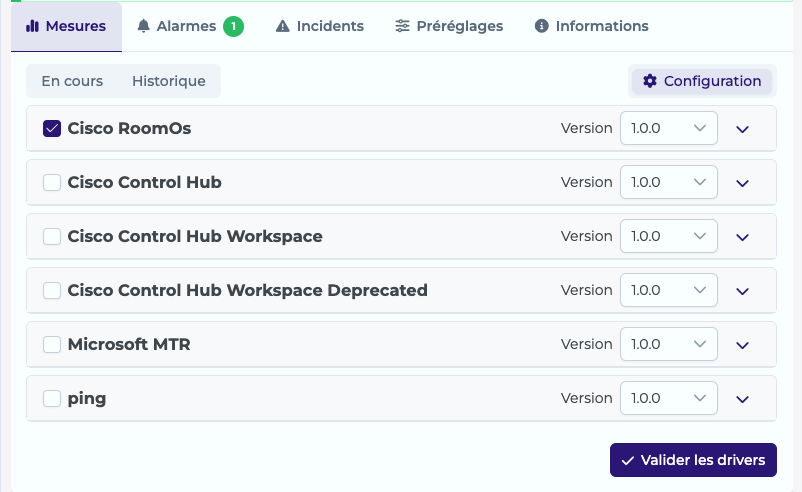Screen dimensions: 802x492
Task: Click the Cisco RoomOs driver name
Action: coord(129,128)
